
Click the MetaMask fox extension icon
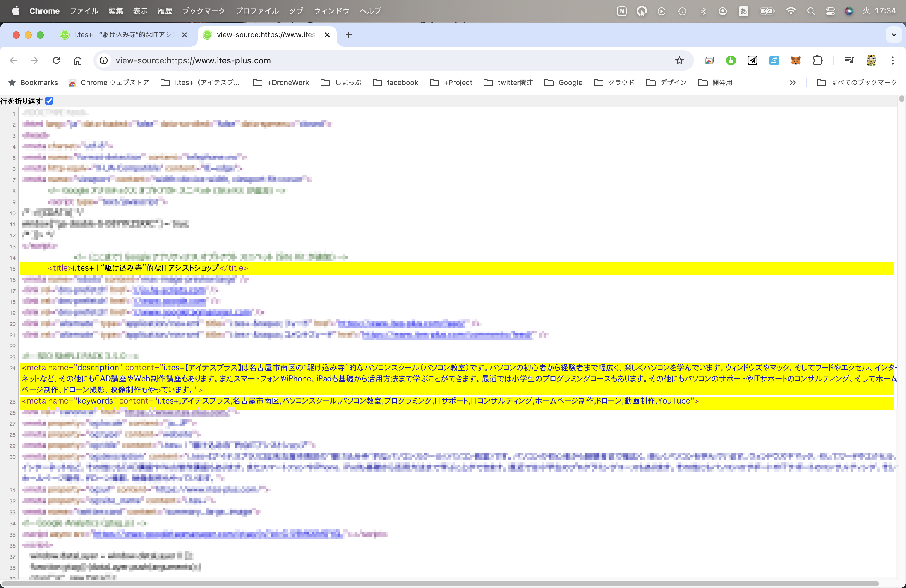796,60
